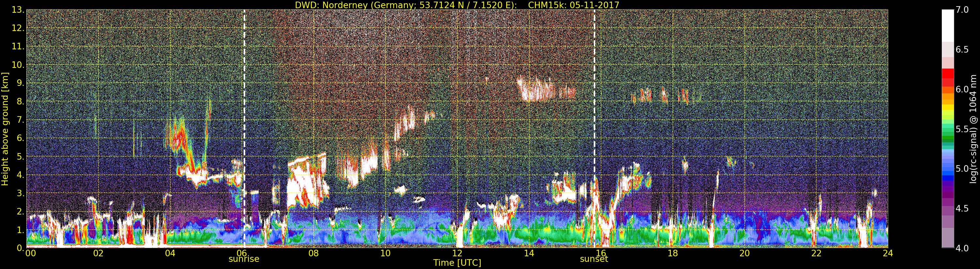The width and height of the screenshot is (980, 269).
Task: Click the '11.' height axis tick
Action: pos(18,46)
